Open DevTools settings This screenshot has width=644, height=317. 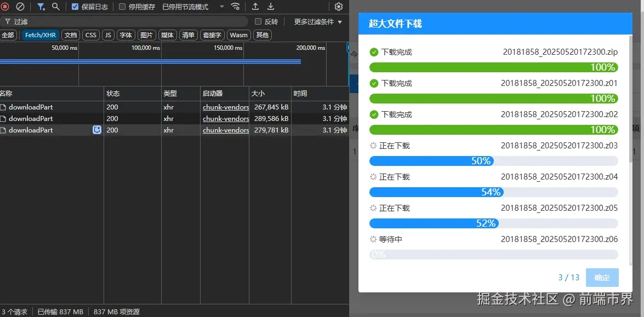point(339,7)
